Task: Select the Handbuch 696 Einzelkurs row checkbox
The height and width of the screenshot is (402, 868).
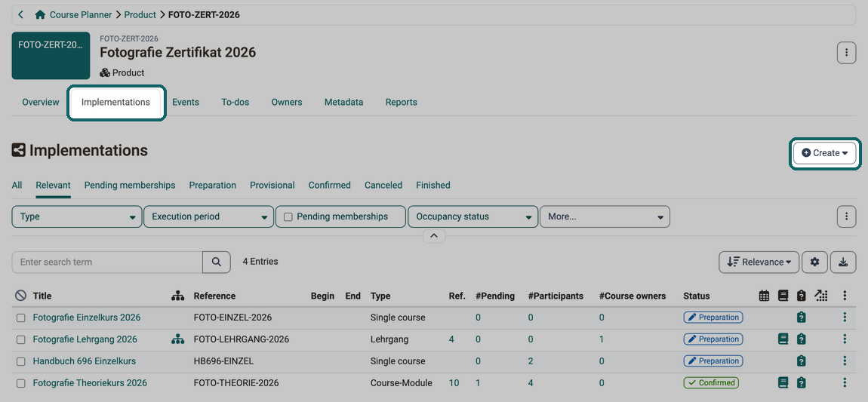Action: pos(20,361)
